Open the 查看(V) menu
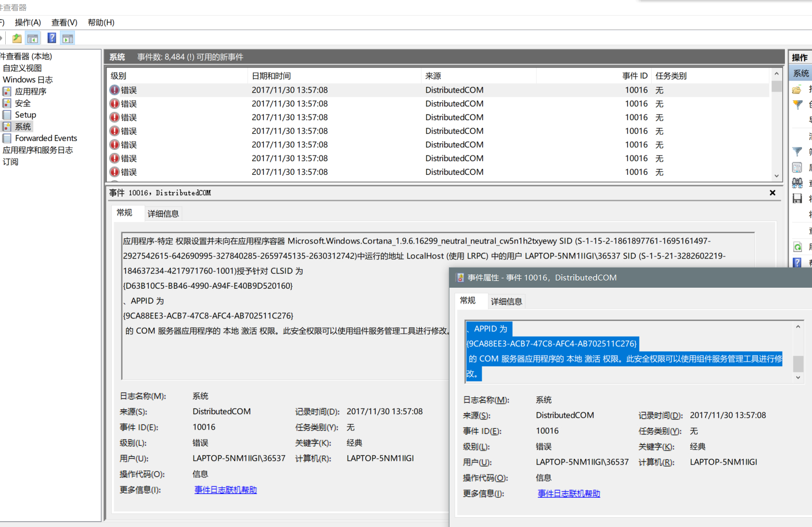The height and width of the screenshot is (527, 812). (65, 22)
